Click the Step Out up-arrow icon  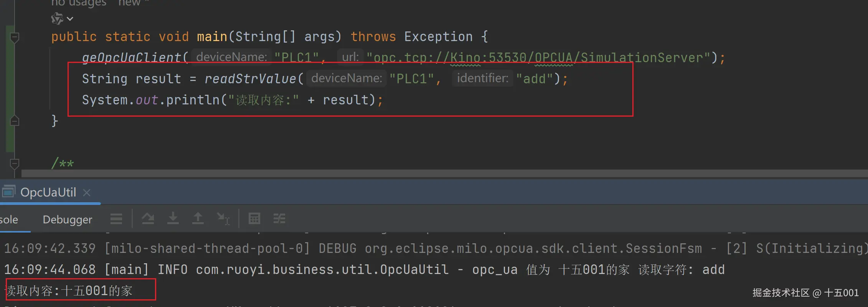(x=198, y=218)
